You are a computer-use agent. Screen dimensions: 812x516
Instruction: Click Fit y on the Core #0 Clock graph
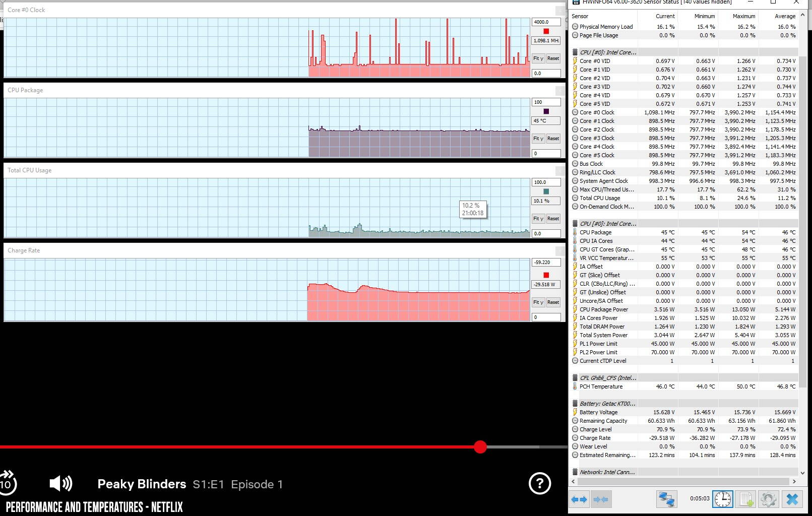(538, 58)
